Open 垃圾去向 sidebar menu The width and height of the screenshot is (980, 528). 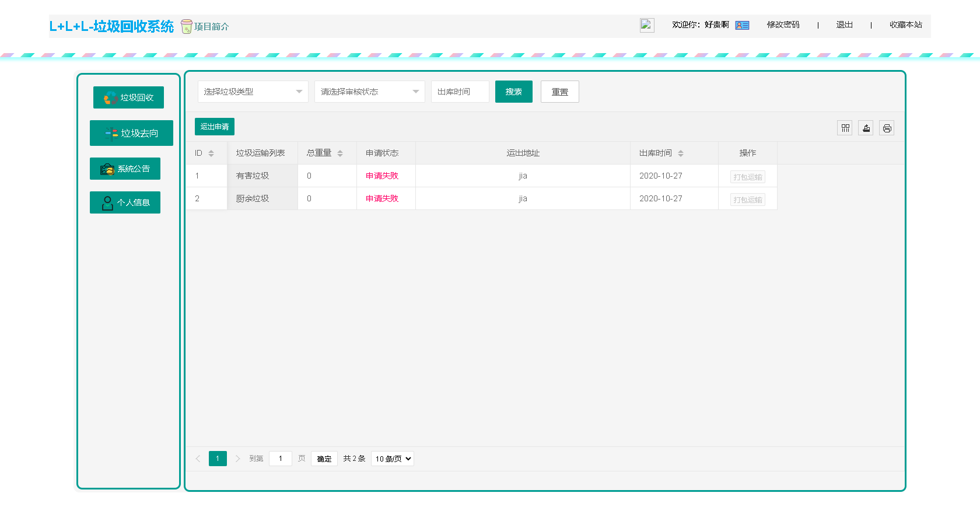(x=131, y=133)
